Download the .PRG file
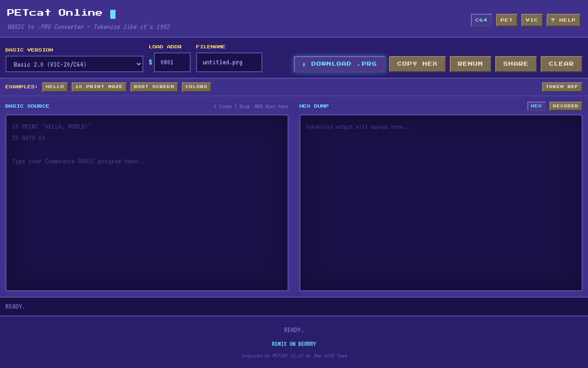This screenshot has width=588, height=368. [x=339, y=64]
